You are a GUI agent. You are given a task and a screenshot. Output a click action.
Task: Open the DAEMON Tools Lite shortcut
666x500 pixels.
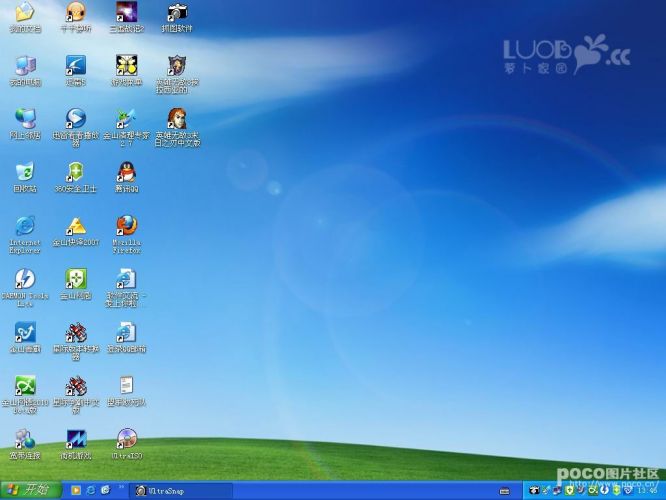24,280
